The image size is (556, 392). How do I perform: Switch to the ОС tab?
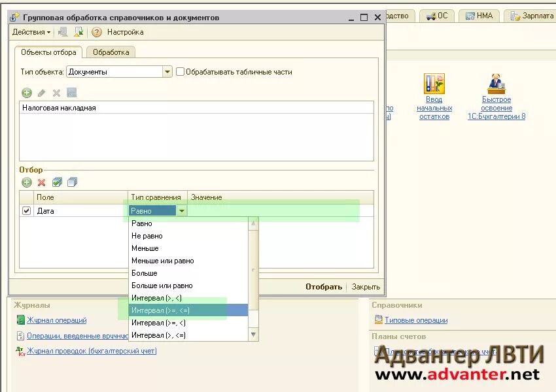tap(437, 16)
